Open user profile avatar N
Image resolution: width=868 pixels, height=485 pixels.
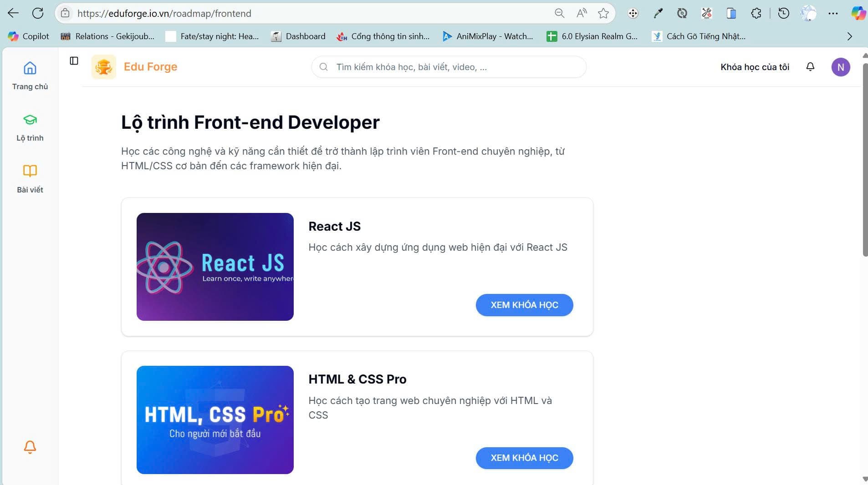(x=841, y=67)
